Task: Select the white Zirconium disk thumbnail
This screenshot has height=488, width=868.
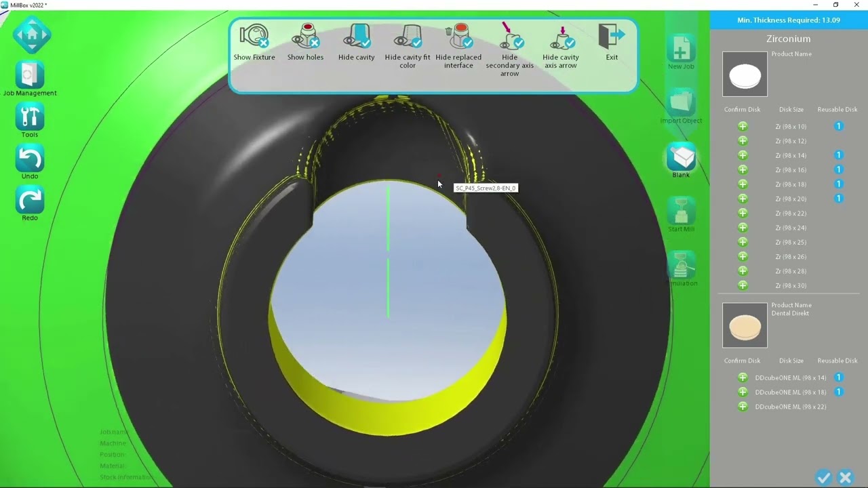Action: (x=745, y=75)
